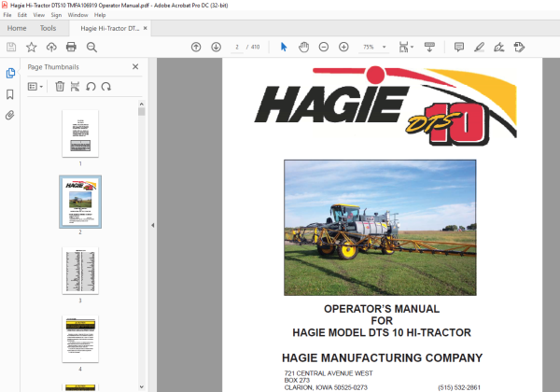Select the Highlight text pen tool
Image resolution: width=560 pixels, height=392 pixels.
(x=479, y=47)
